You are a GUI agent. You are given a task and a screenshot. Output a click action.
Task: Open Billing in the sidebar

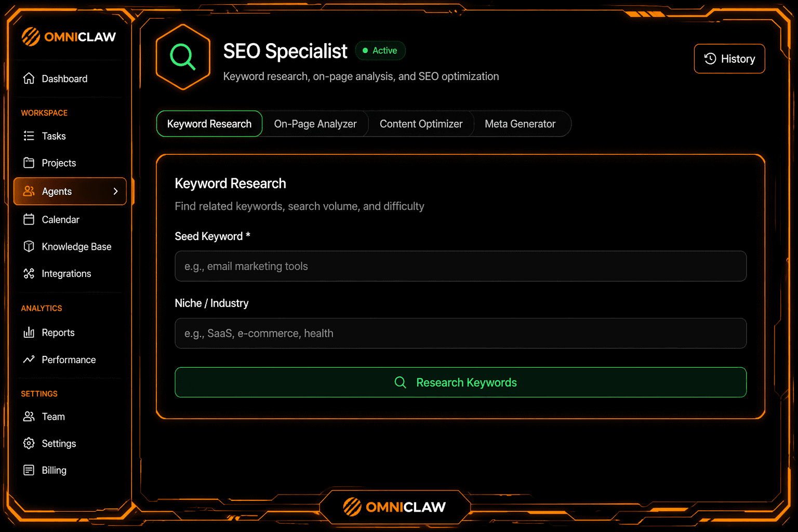pyautogui.click(x=70, y=470)
